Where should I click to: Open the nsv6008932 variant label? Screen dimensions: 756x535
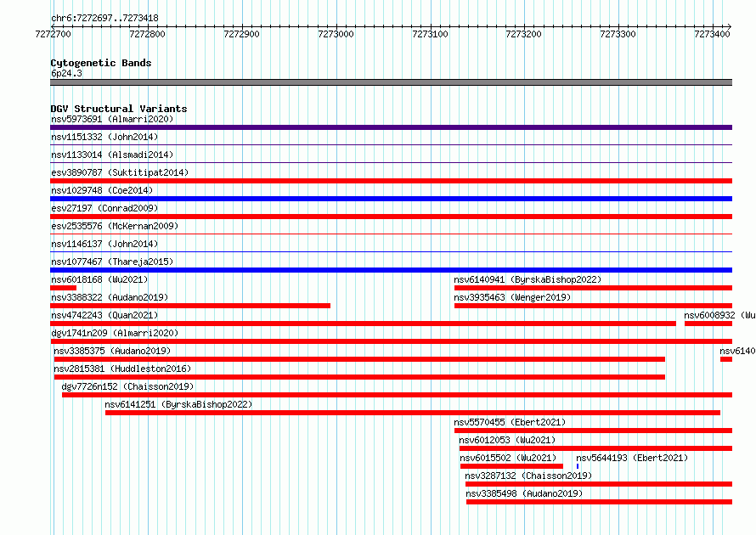point(719,315)
